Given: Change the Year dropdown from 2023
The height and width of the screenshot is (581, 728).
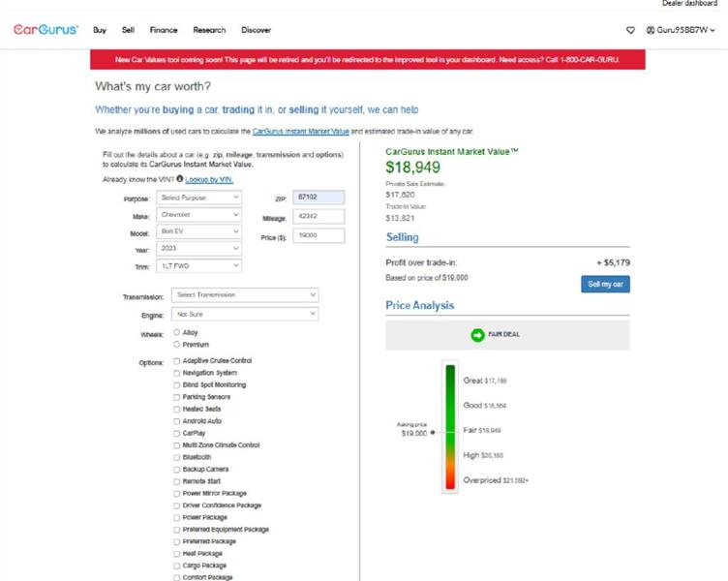Looking at the screenshot, I should (x=197, y=249).
